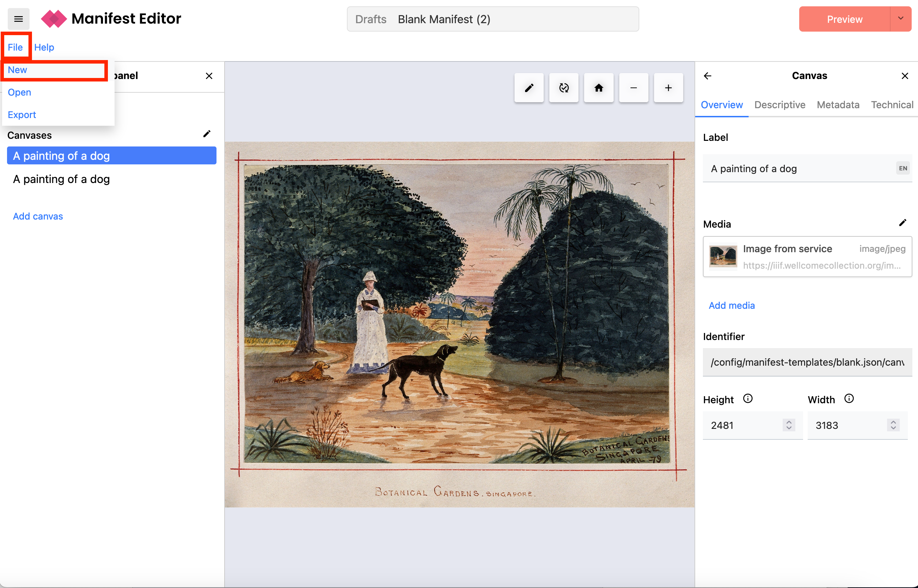Click the pencil edit icon in toolbar

pos(529,87)
